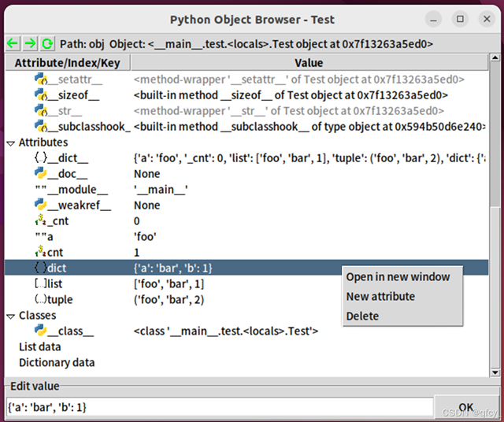Image resolution: width=504 pixels, height=422 pixels.
Task: Click the curly braces icon beside __dict__
Action: click(x=41, y=157)
